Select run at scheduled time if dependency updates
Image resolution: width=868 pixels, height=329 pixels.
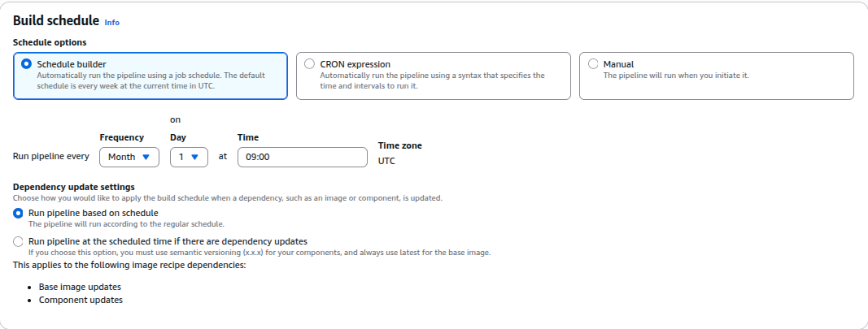19,241
